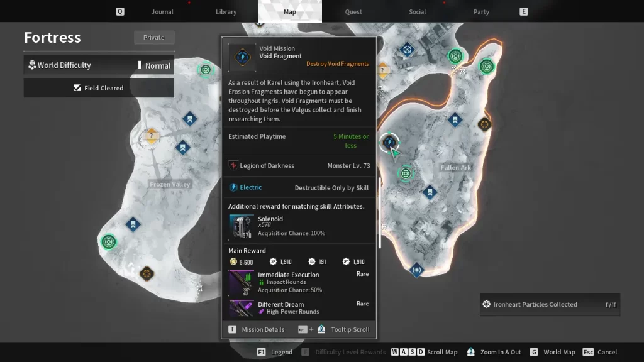The width and height of the screenshot is (644, 362).
Task: Click the orange marker on Fallen Ark's eastern edge
Action: pos(484,124)
